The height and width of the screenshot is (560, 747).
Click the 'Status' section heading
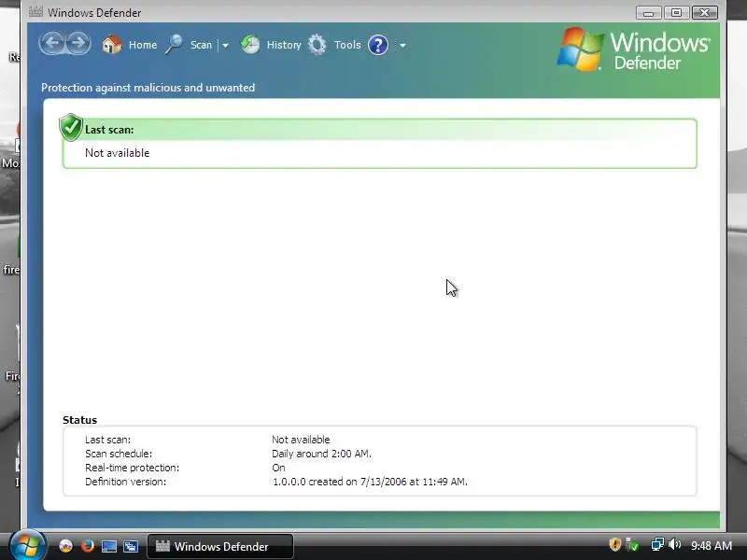[79, 420]
